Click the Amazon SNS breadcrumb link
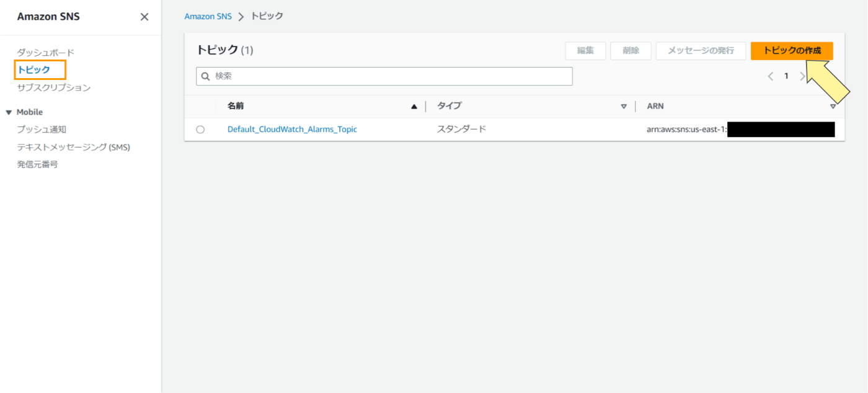868x393 pixels. tap(208, 16)
